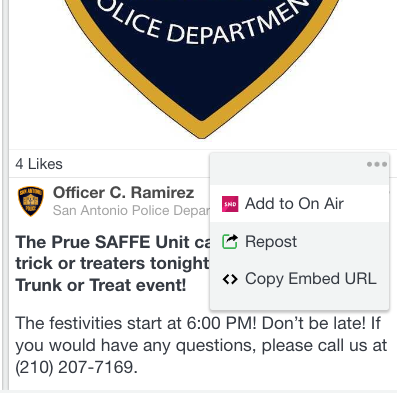Click the festivities start paragraph text
Screen dimensions: 397x393
pos(201,345)
